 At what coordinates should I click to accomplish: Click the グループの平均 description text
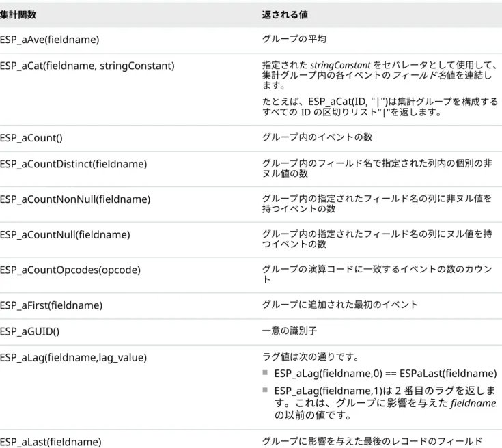(x=294, y=39)
